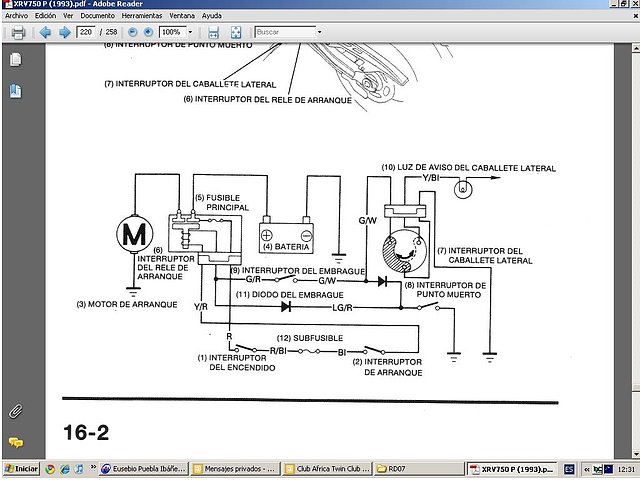Click the (11) DIODO DEL EMBRAGUE label
Image resolution: width=640 pixels, height=480 pixels.
coord(289,295)
